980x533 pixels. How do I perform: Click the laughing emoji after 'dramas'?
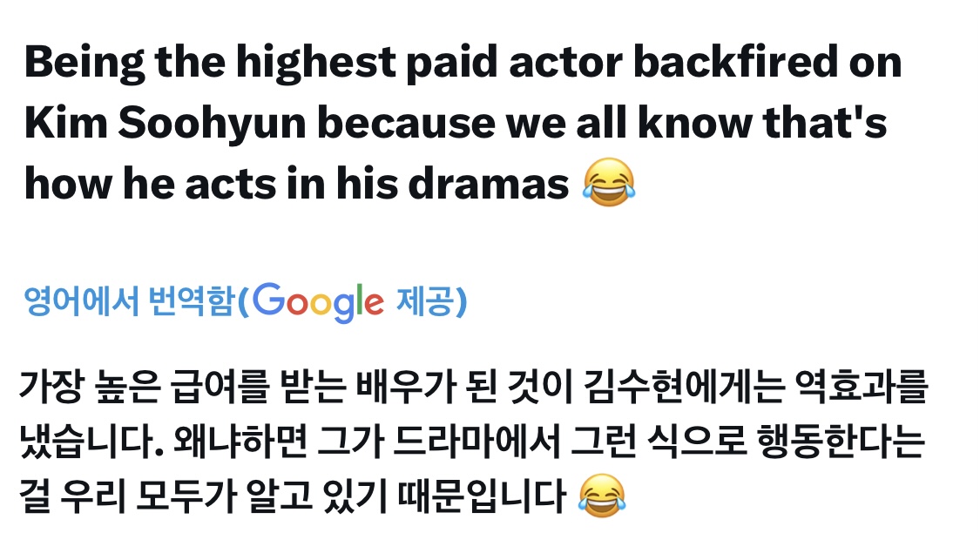point(609,183)
